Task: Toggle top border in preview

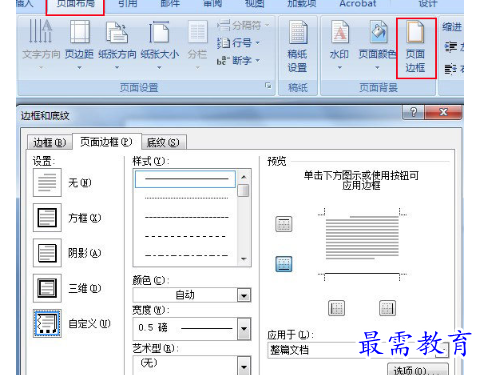Action: pos(284,224)
